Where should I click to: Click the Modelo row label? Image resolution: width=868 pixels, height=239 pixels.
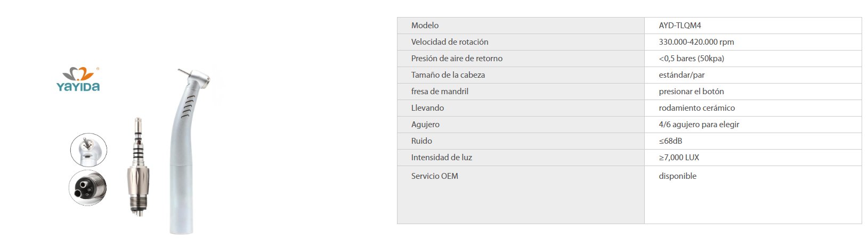(425, 26)
